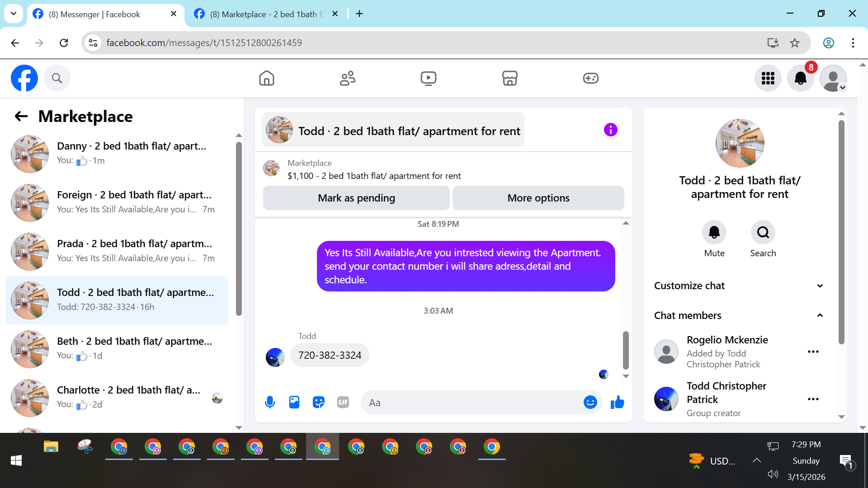The image size is (868, 488).
Task: Open the tab search dropdown arrow
Action: pyautogui.click(x=14, y=14)
